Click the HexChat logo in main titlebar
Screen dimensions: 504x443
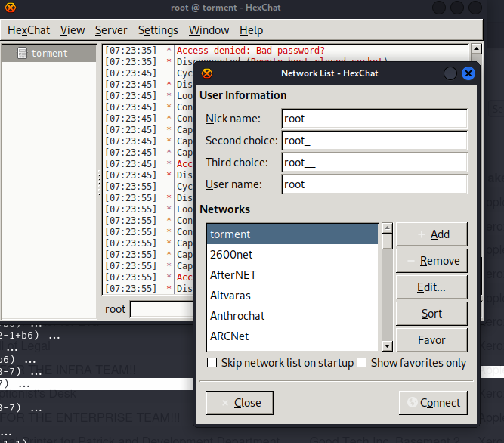point(11,7)
